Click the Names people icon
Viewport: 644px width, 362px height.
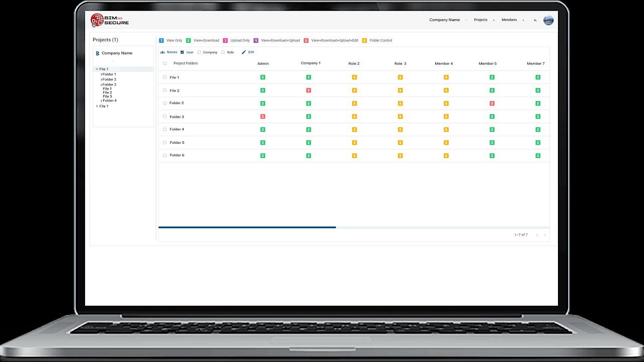163,52
